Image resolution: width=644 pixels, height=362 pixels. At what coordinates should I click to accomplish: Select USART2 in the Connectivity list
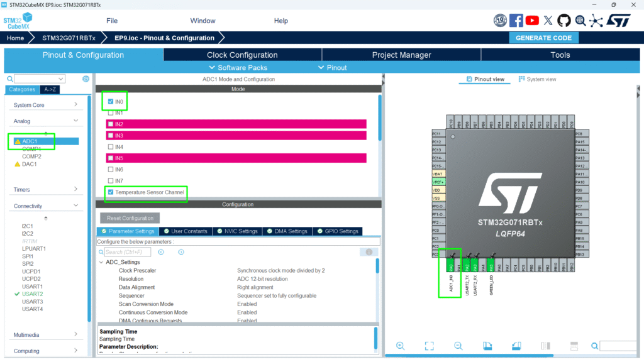(x=32, y=294)
